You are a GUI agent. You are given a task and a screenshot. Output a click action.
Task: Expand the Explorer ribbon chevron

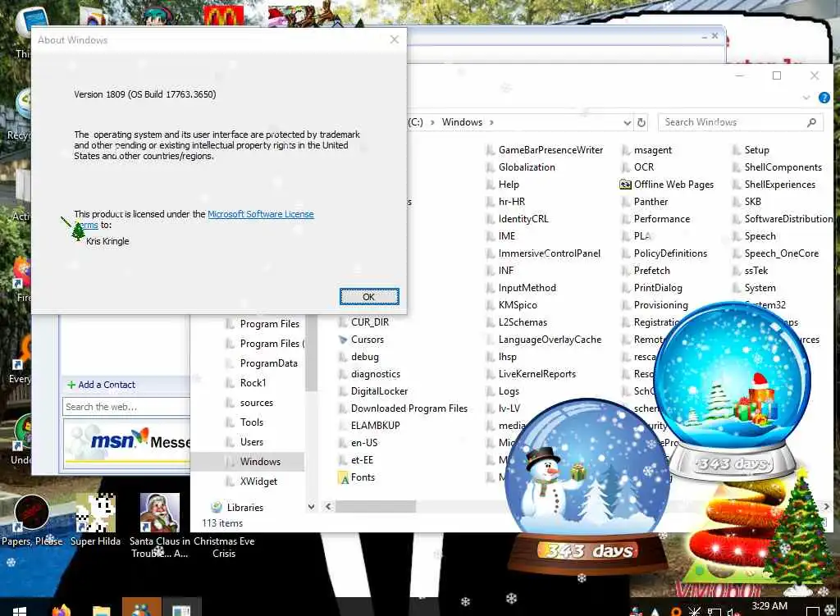[806, 98]
